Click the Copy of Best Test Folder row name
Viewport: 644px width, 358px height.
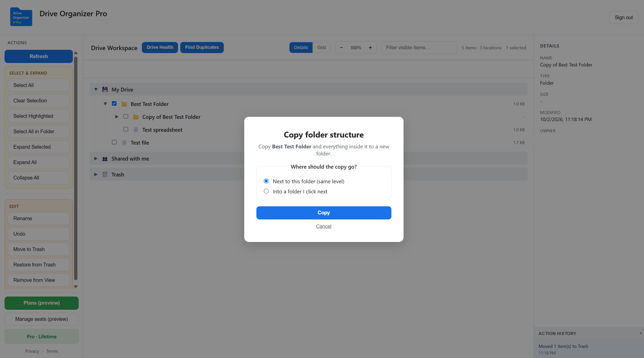(171, 117)
